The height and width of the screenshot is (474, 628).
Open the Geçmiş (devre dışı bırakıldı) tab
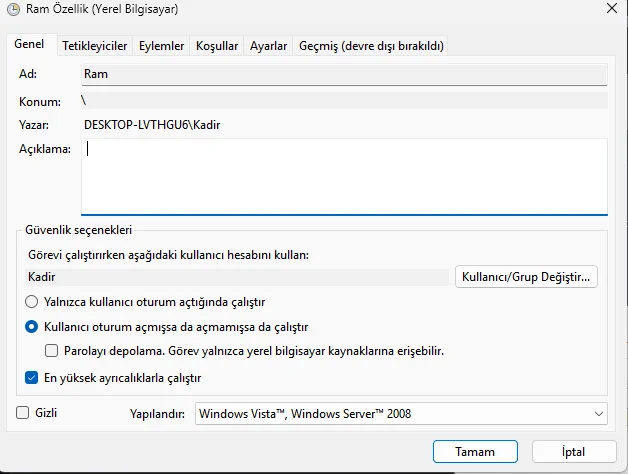coord(371,46)
